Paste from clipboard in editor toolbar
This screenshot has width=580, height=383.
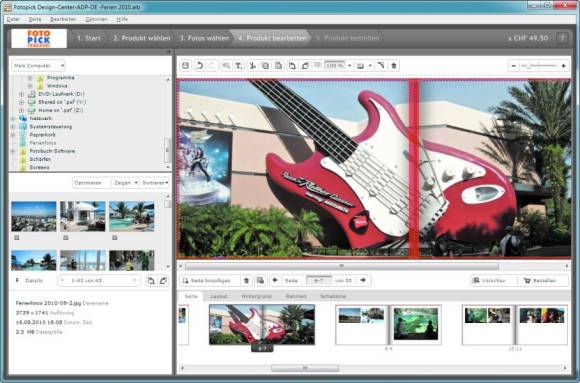[x=278, y=65]
